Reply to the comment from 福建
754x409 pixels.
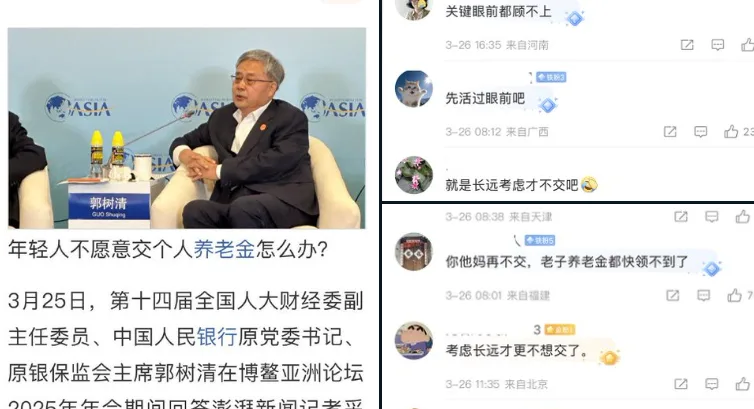pos(704,295)
